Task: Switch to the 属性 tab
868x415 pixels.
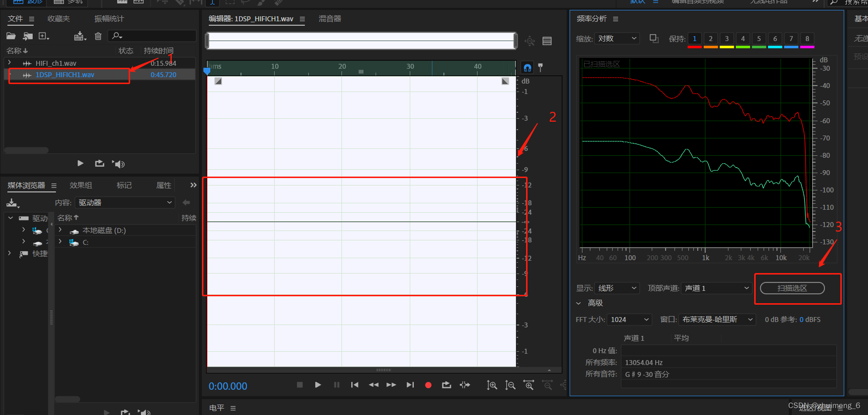Action: (164, 185)
